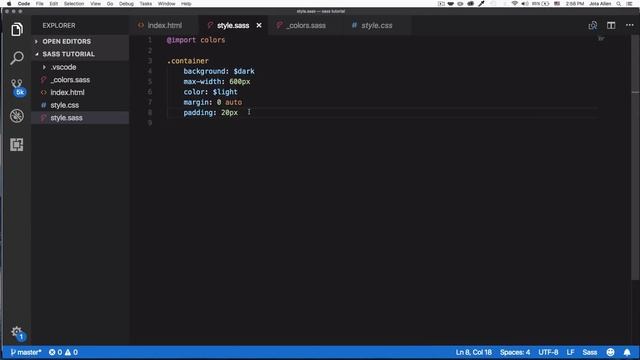Open the Selection menu
Screen dimensions: 640x360
coord(74,4)
